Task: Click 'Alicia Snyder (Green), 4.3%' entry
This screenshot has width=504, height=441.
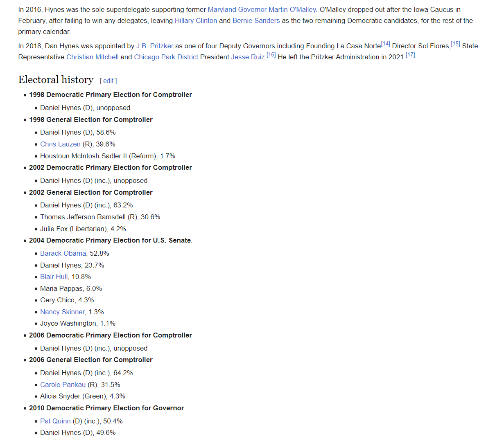Action: pyautogui.click(x=83, y=396)
